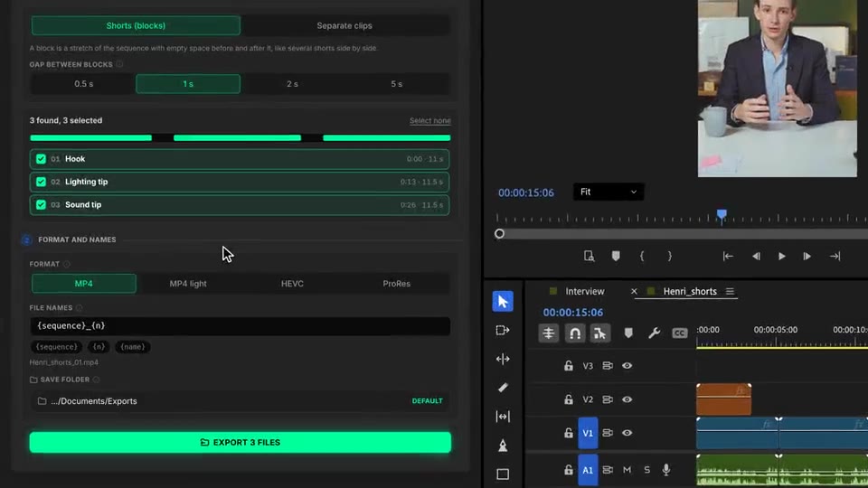Enable voice-over record on A1
Screen dimensions: 868x488
pyautogui.click(x=666, y=470)
